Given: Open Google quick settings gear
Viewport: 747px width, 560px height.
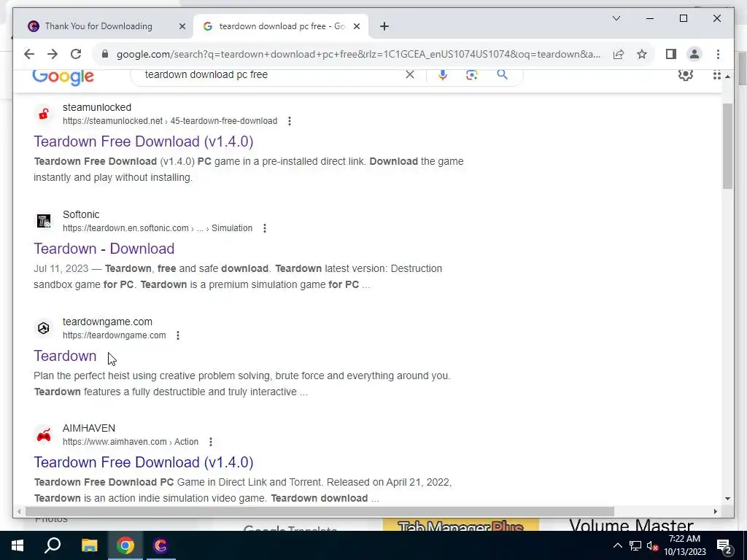Looking at the screenshot, I should pyautogui.click(x=685, y=75).
